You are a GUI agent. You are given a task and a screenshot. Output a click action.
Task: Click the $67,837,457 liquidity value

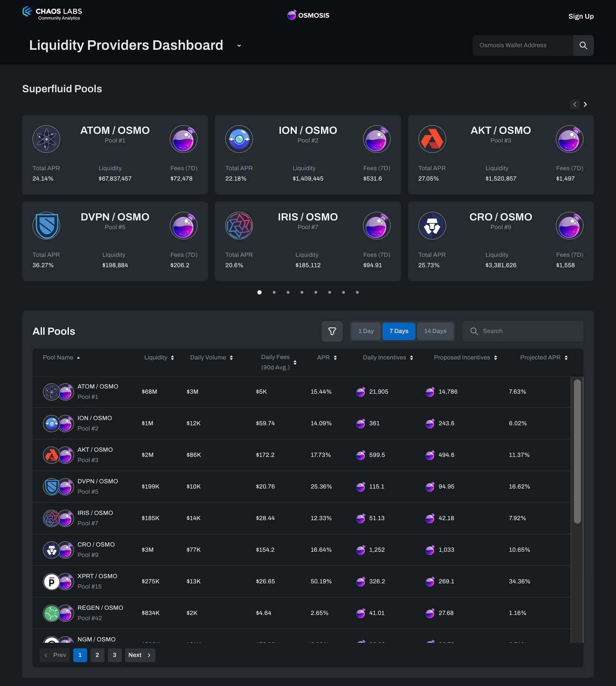pyautogui.click(x=115, y=179)
